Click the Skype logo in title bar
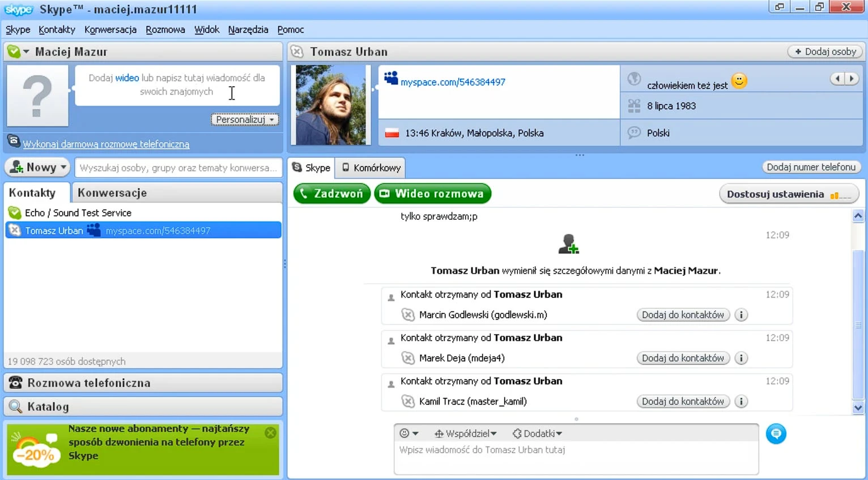The image size is (868, 480). (x=19, y=10)
